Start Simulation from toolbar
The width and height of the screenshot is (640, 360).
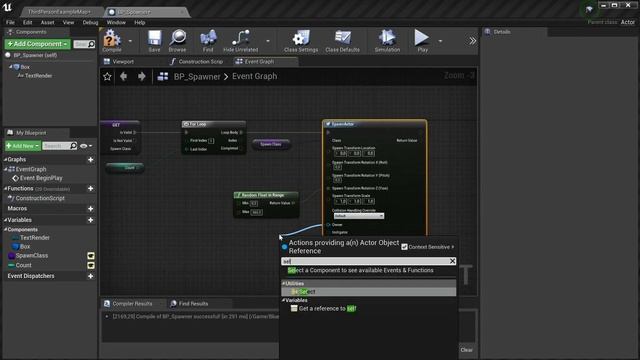point(387,40)
